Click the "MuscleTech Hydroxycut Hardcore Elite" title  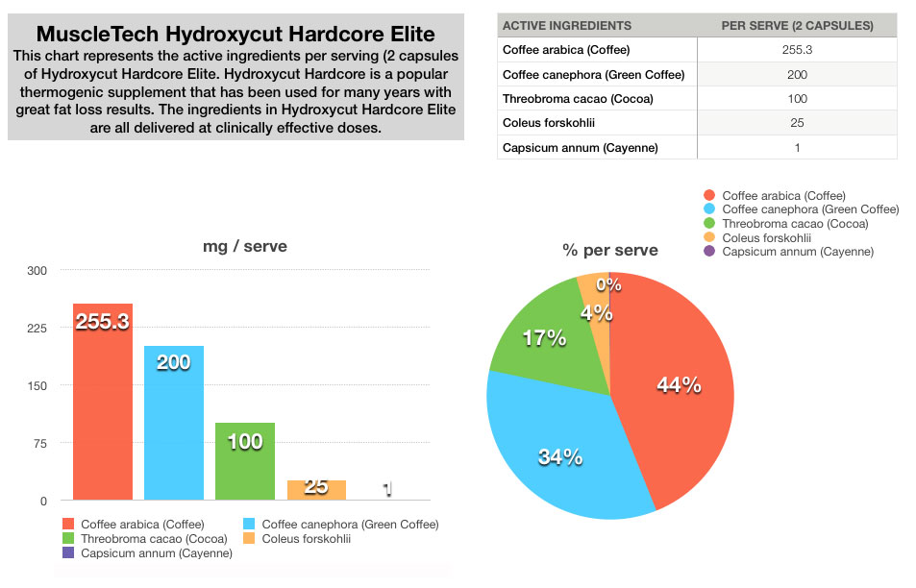(235, 34)
